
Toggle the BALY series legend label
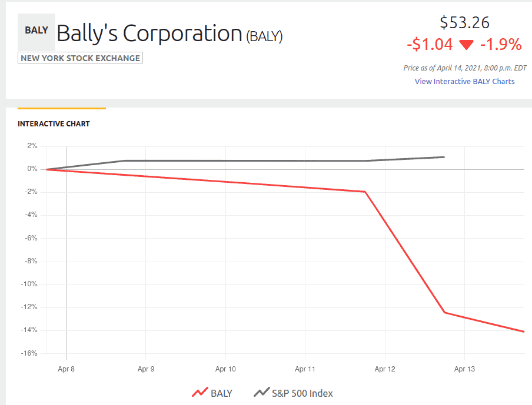click(221, 393)
